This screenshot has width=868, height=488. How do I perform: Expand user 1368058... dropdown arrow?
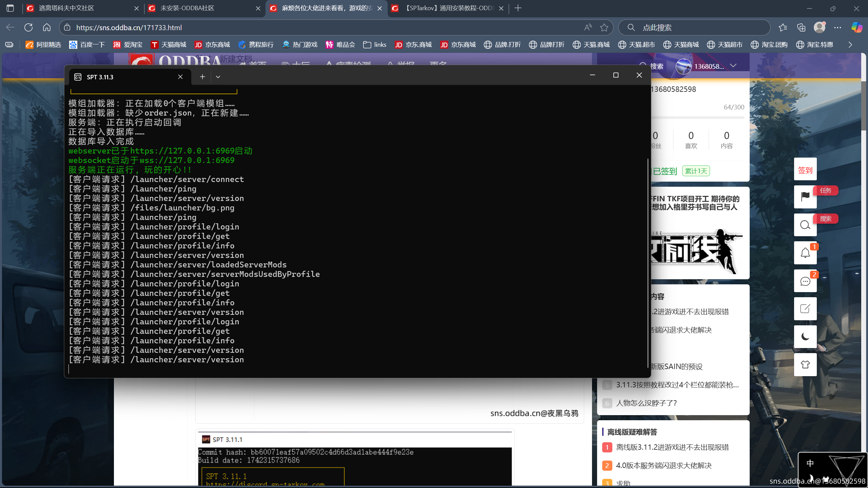point(733,65)
